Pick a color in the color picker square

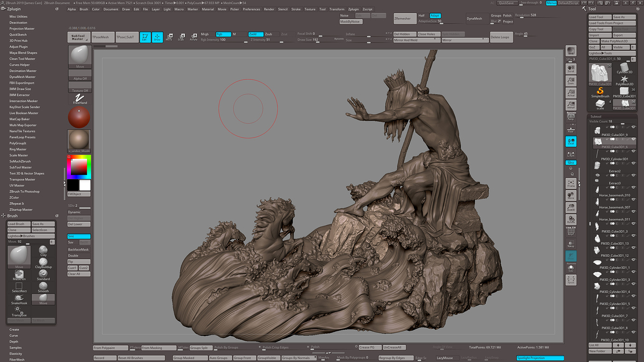tap(79, 167)
